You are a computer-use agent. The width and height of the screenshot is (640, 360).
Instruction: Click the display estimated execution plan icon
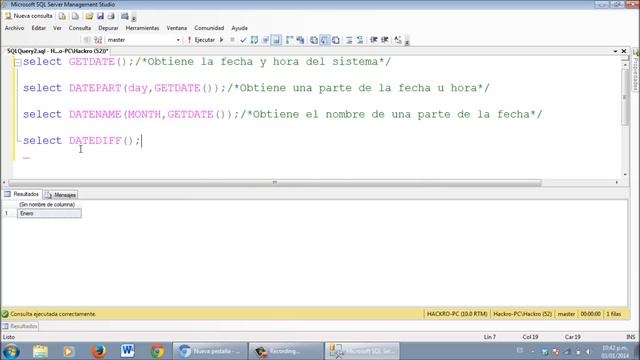point(254,40)
